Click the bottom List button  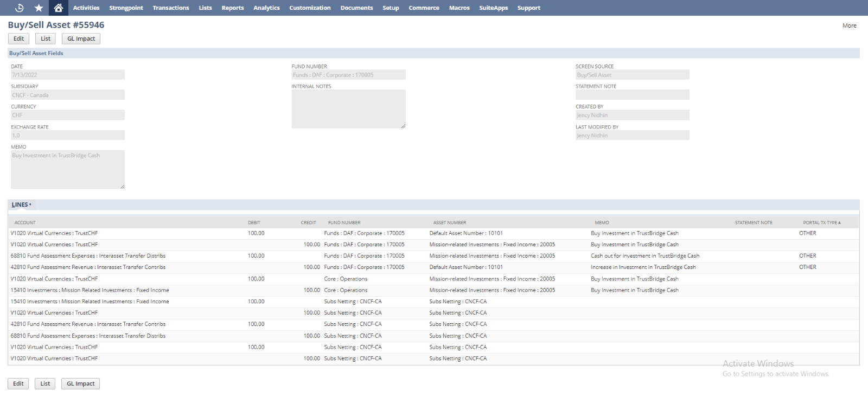point(45,383)
